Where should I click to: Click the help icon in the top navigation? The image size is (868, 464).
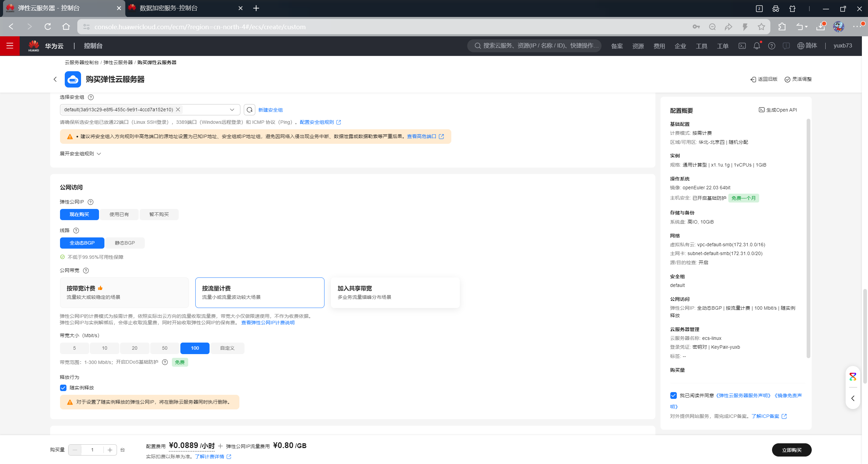[x=771, y=46]
